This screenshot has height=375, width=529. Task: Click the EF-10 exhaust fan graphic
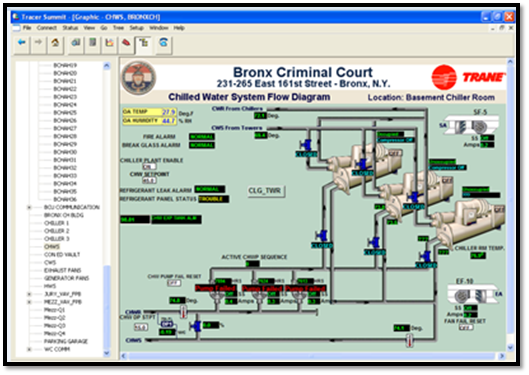pos(472,295)
